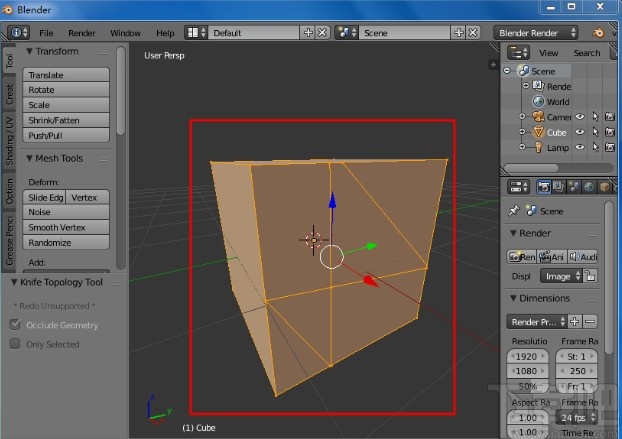Screen dimensions: 622x439
Task: Click the Render image button
Action: 522,257
